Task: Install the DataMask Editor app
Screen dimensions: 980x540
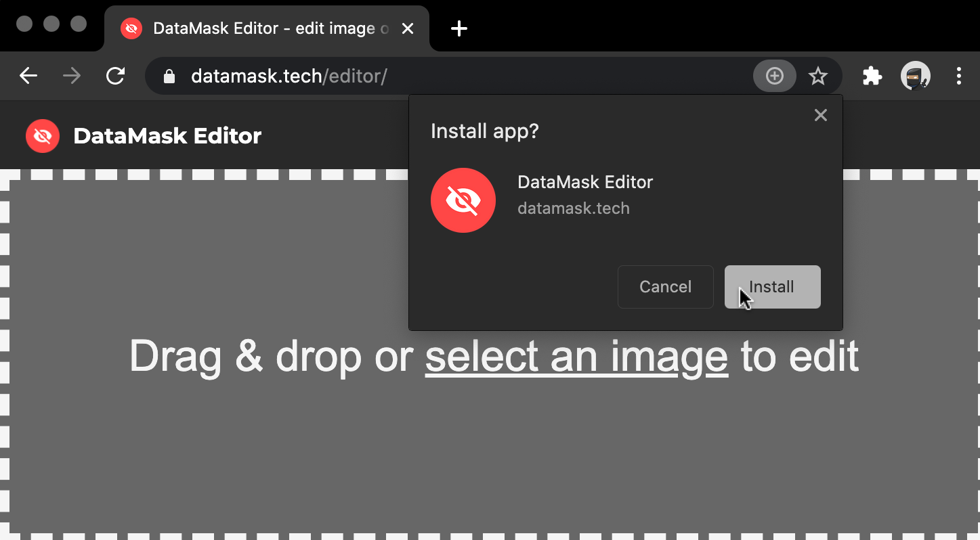Action: [x=772, y=286]
